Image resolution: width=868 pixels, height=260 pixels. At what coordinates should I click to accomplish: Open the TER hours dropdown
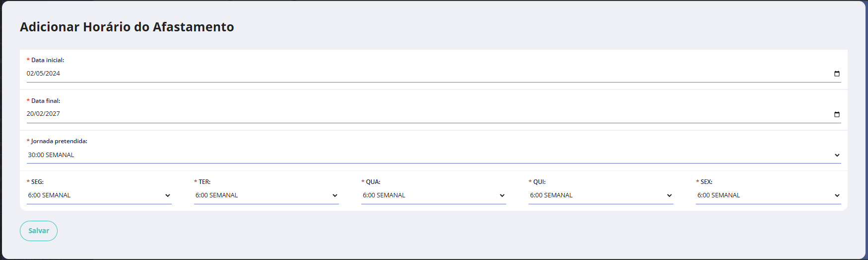pyautogui.click(x=266, y=195)
